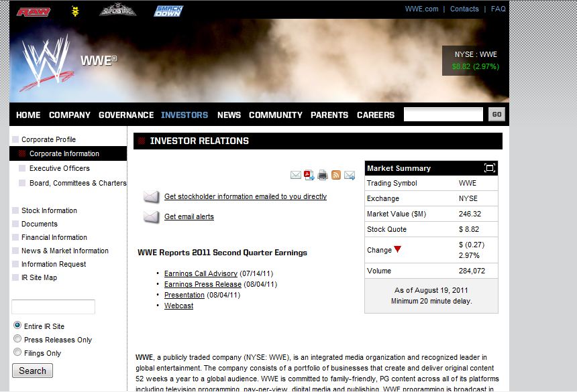Open Corporate Profile in sidebar
Image resolution: width=577 pixels, height=392 pixels.
pyautogui.click(x=48, y=139)
